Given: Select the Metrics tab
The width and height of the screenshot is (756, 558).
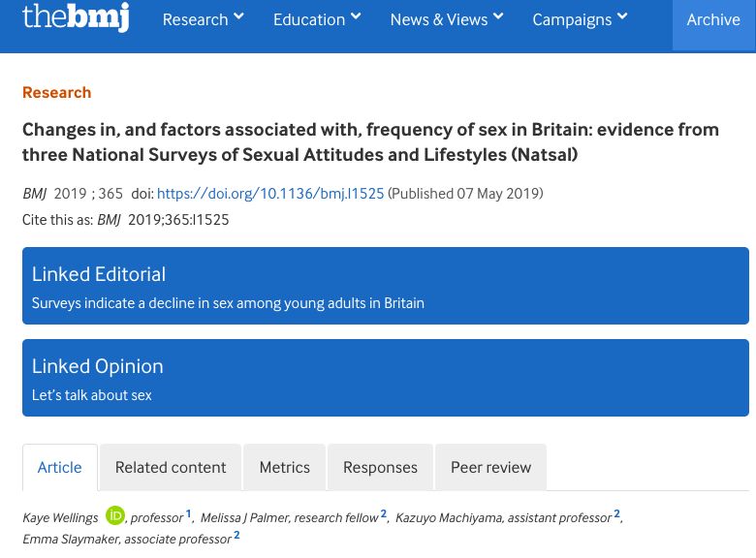Looking at the screenshot, I should click(x=284, y=467).
